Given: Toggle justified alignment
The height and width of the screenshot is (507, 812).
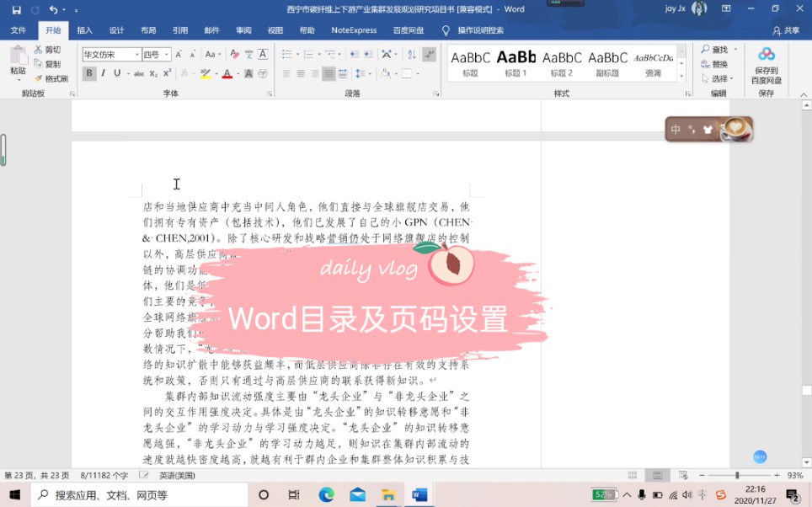Looking at the screenshot, I should coord(327,72).
